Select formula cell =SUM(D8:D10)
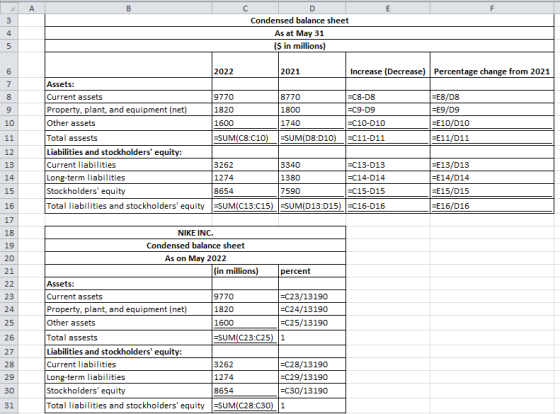560x414 pixels. click(312, 138)
